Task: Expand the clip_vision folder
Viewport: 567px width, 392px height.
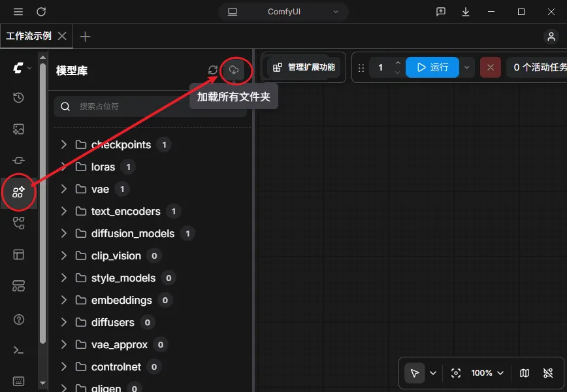Action: click(x=63, y=255)
